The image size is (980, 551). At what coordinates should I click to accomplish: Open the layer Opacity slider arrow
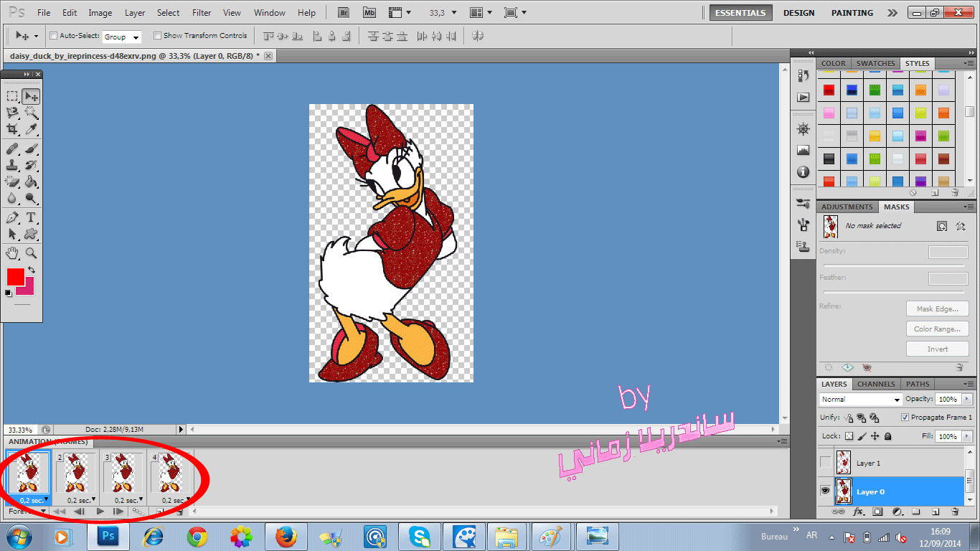point(967,400)
